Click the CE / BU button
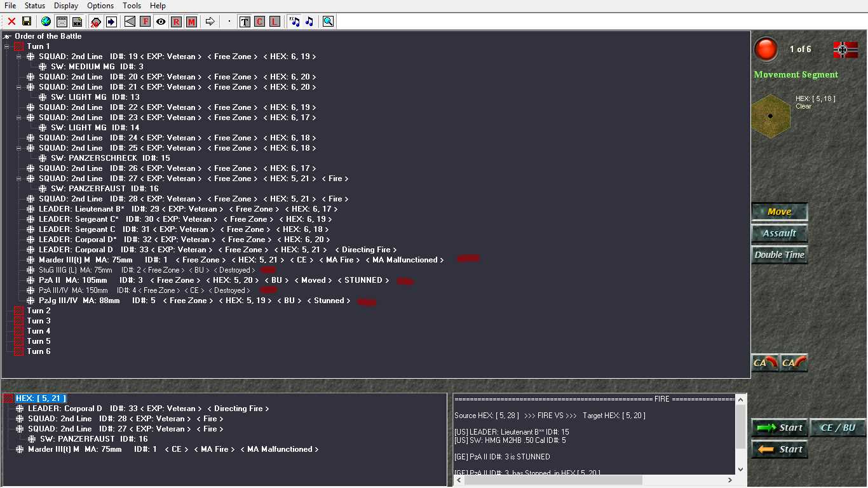 [839, 428]
